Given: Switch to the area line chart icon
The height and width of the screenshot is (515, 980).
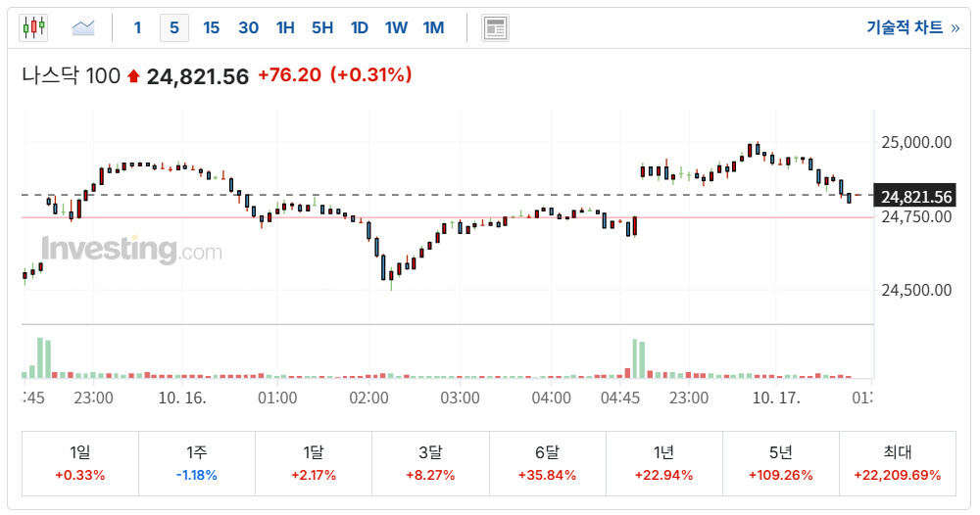Looking at the screenshot, I should [x=83, y=27].
